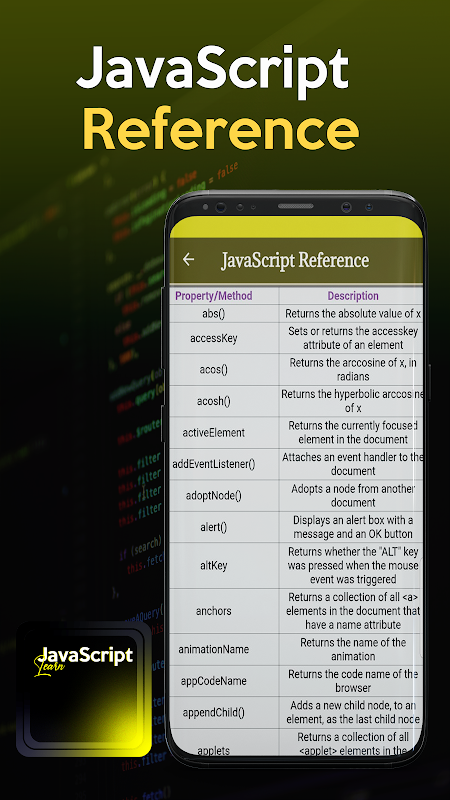Click the 'Description' column header
Screen dimensions: 450x800
click(353, 296)
